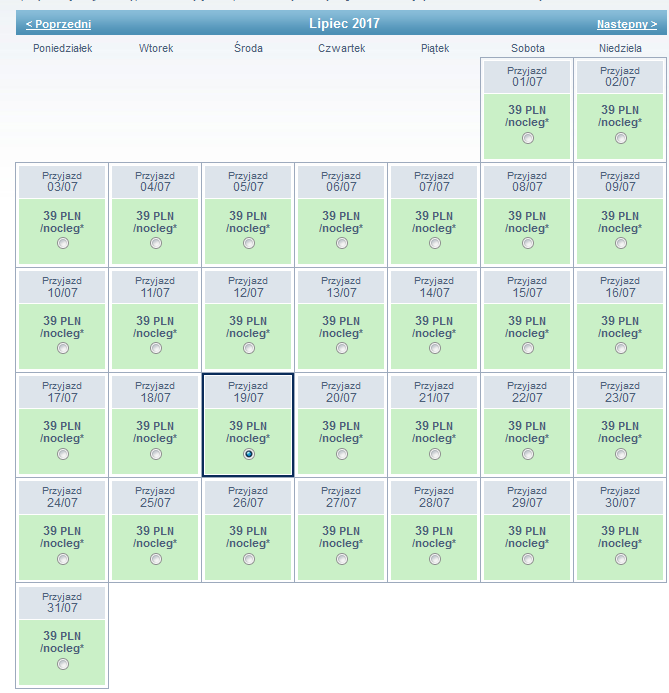Click the Środa column header
Viewport: 669px width, 693px height.
(x=248, y=48)
